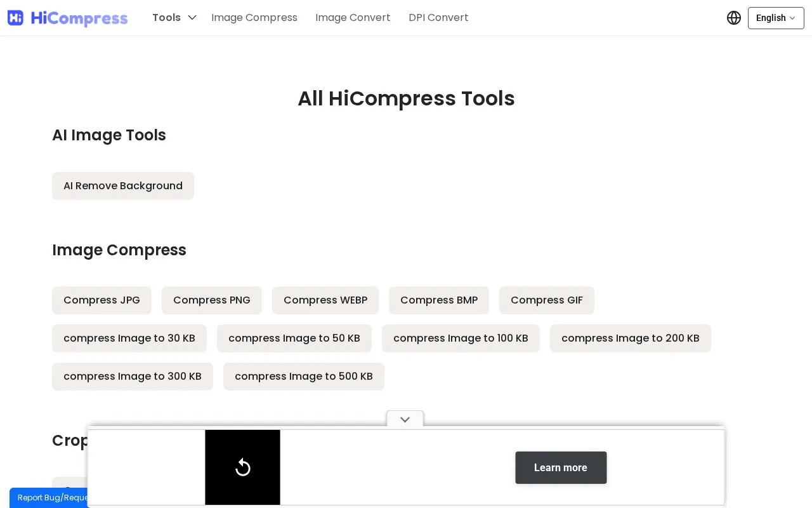812x508 pixels.
Task: Click Learn more in the ad
Action: tap(561, 467)
